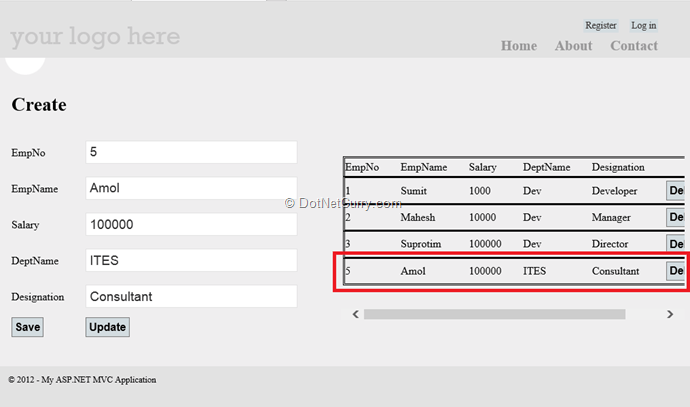
Task: Click the salary cell '1000' in Sumit's row
Action: 480,191
